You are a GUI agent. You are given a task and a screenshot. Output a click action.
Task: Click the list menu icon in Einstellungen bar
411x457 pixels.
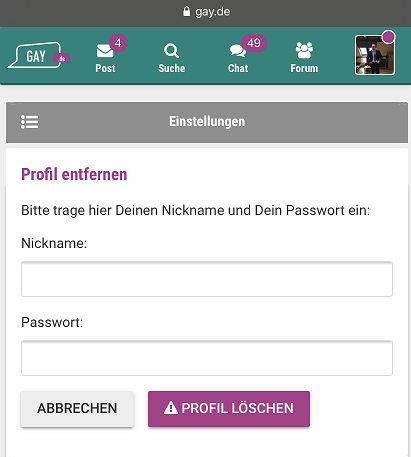29,122
